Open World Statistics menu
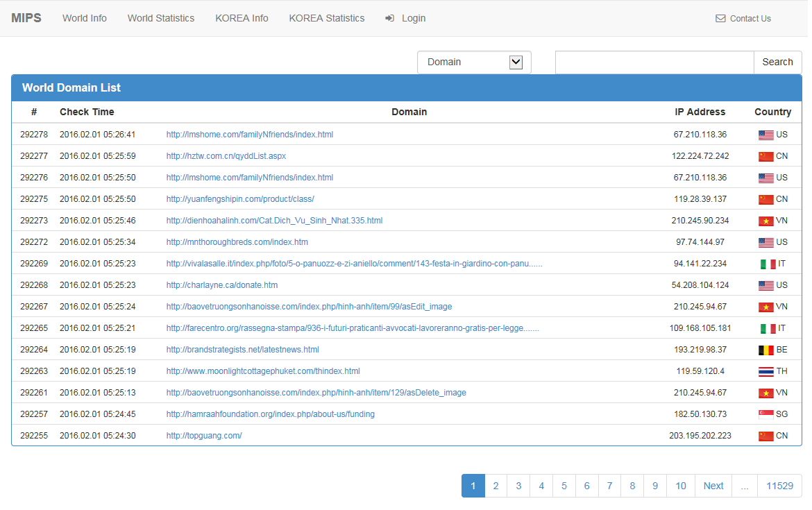Image resolution: width=812 pixels, height=510 pixels. (x=161, y=18)
